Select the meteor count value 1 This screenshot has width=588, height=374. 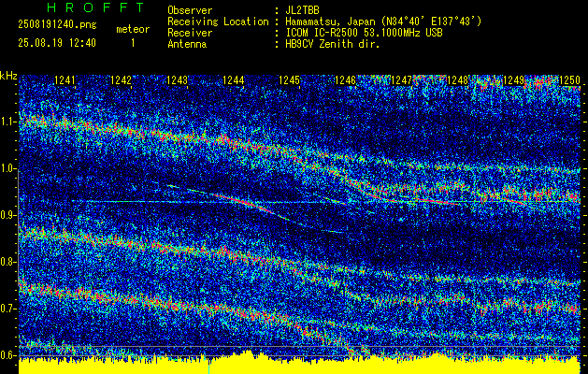tap(133, 43)
